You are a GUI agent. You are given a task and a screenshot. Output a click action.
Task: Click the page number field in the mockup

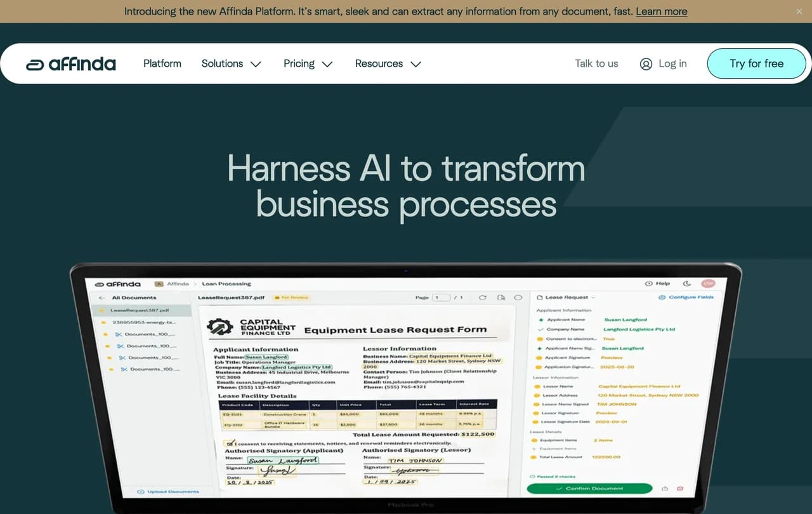[441, 297]
